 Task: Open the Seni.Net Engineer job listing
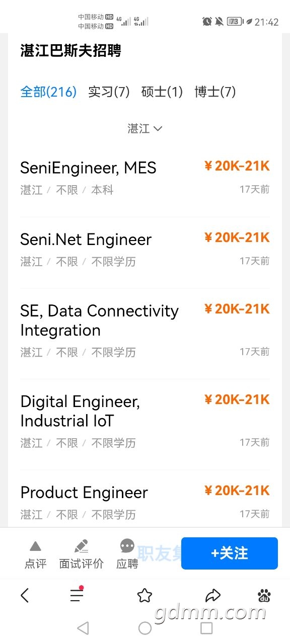pyautogui.click(x=145, y=250)
